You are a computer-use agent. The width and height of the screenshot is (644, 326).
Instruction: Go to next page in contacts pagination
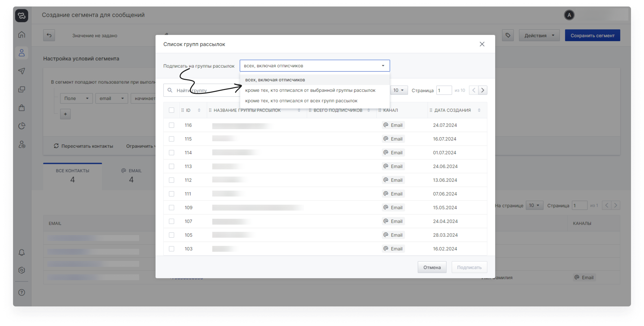[616, 205]
